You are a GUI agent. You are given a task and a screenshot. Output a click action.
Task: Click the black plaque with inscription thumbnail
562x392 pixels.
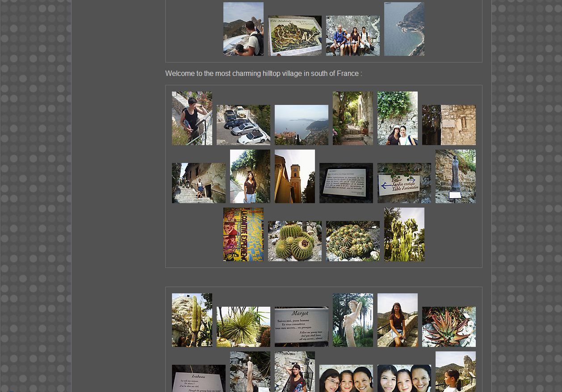click(346, 183)
